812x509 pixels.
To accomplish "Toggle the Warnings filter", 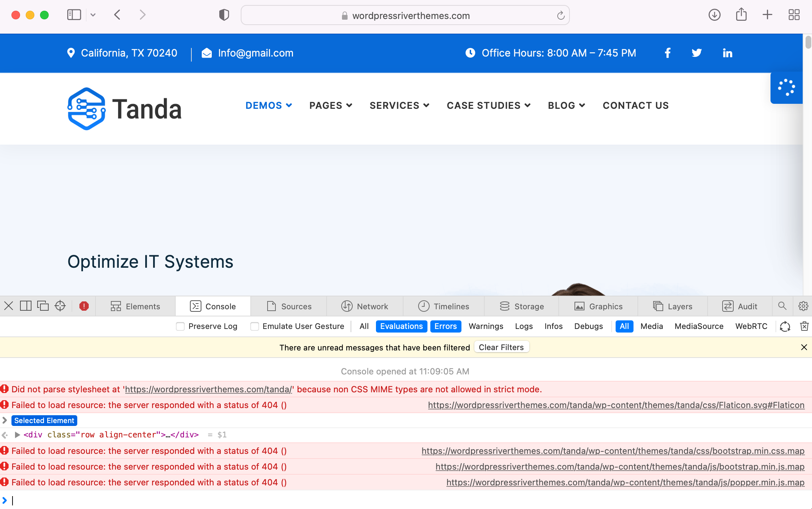I will (x=486, y=326).
